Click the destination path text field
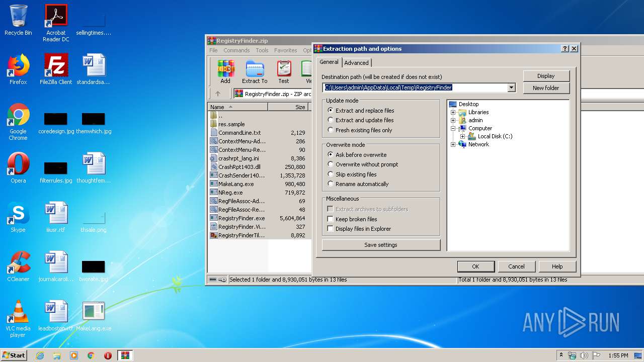 tap(415, 87)
